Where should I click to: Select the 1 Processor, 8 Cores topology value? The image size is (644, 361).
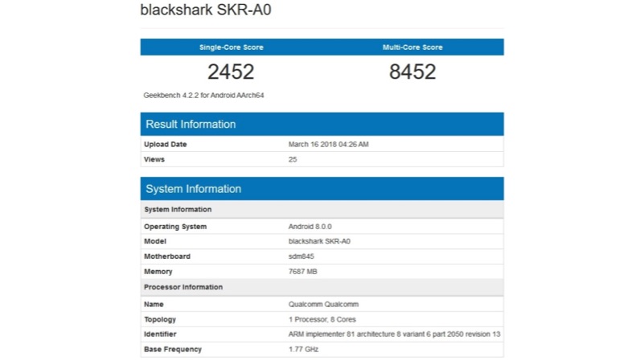tap(321, 319)
